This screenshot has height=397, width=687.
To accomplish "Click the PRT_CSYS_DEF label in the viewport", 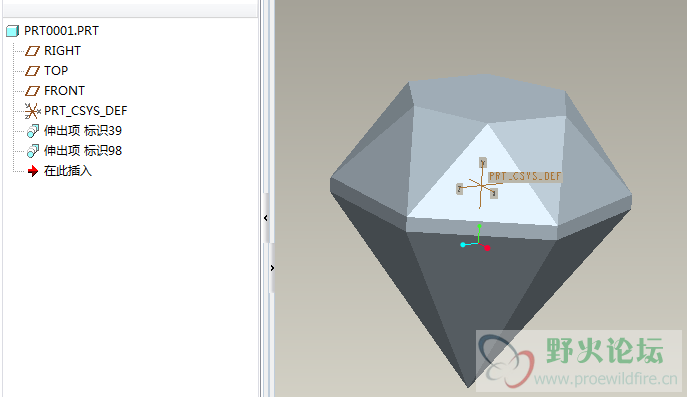I will 525,177.
